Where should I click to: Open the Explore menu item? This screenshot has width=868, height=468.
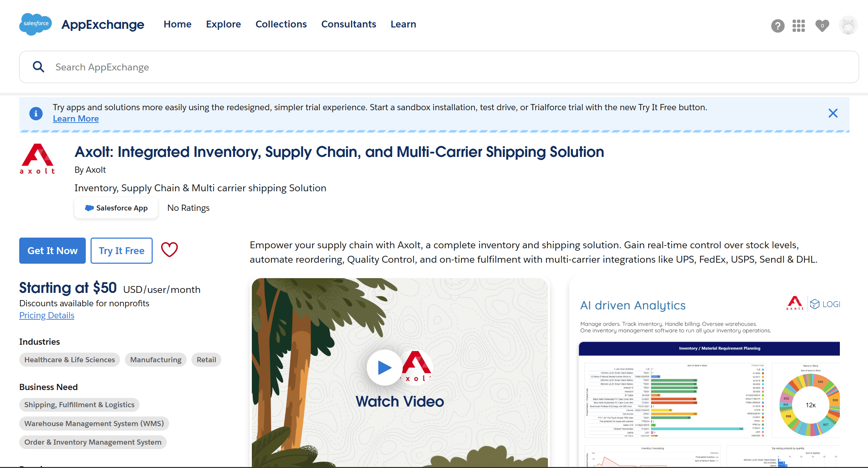[x=223, y=24]
